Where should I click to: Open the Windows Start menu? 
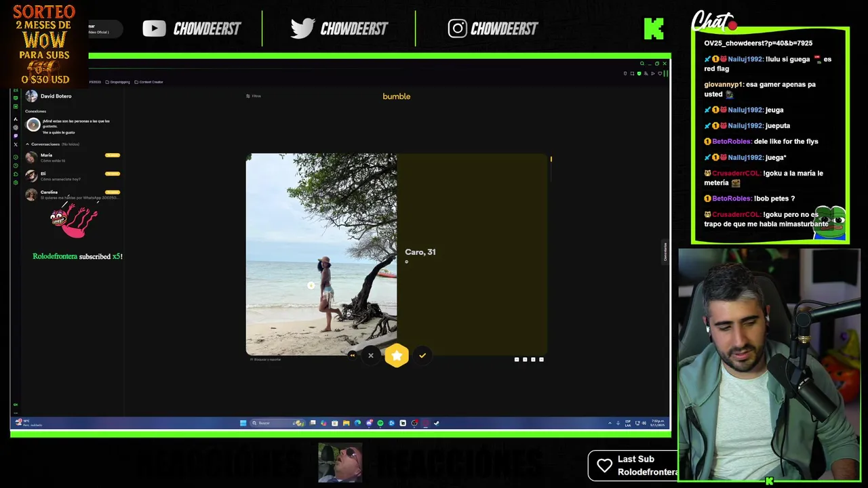243,423
